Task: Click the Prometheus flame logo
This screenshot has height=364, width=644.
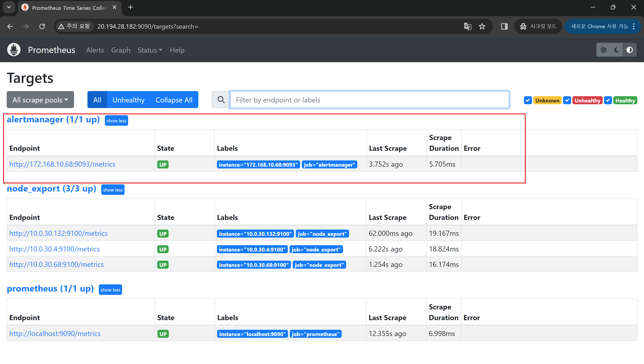Action: [x=14, y=50]
